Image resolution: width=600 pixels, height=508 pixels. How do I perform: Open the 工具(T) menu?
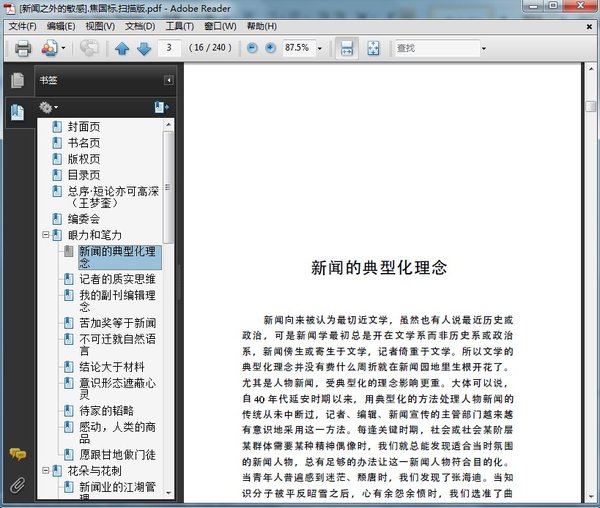[x=180, y=25]
